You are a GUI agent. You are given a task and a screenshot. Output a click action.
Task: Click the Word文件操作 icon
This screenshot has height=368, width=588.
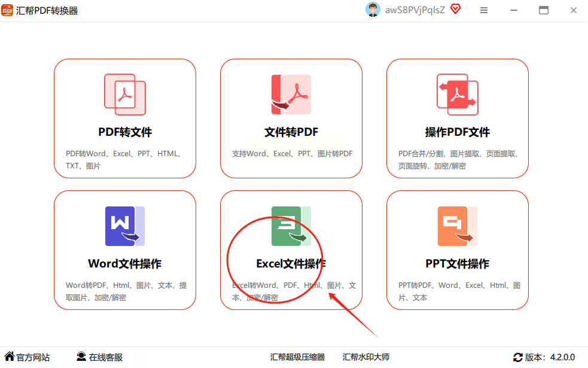point(125,226)
